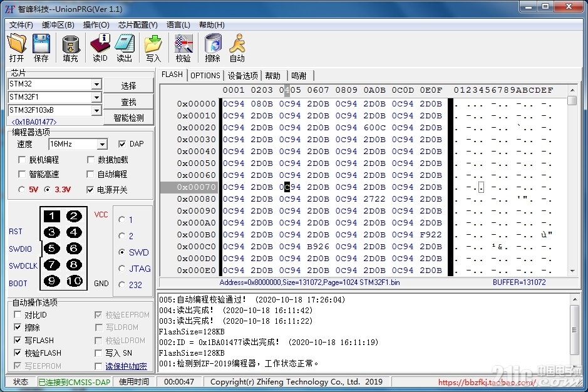588x392 pixels.
Task: Select interface option 1 radio button
Action: coord(121,220)
